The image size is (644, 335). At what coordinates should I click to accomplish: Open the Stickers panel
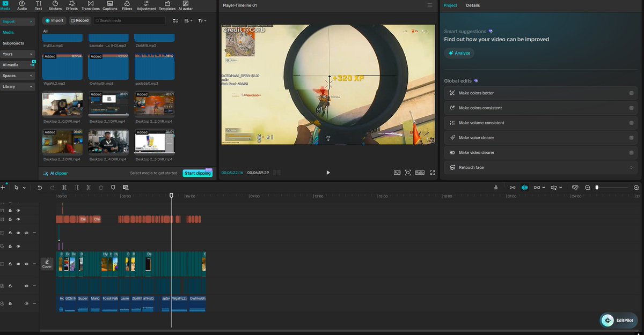pyautogui.click(x=55, y=5)
